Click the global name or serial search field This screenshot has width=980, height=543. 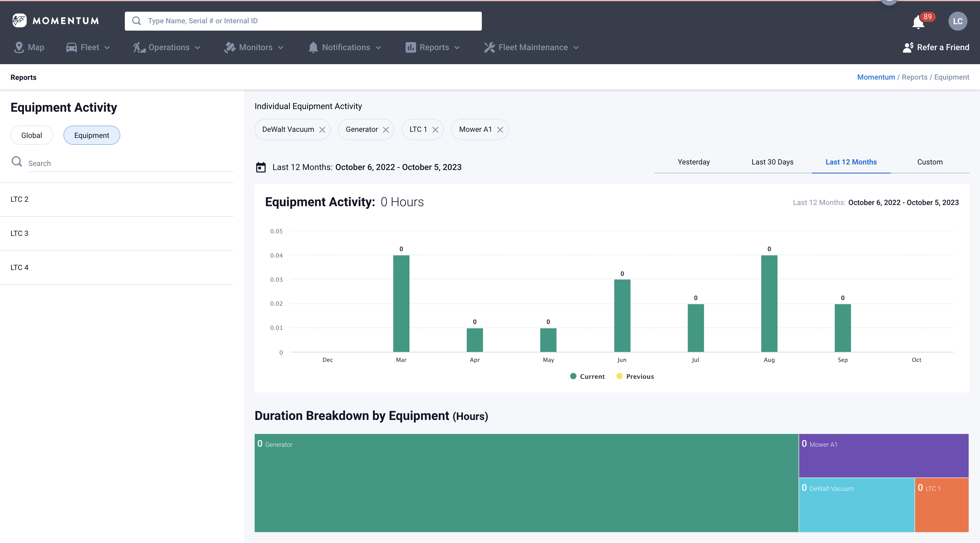click(303, 21)
